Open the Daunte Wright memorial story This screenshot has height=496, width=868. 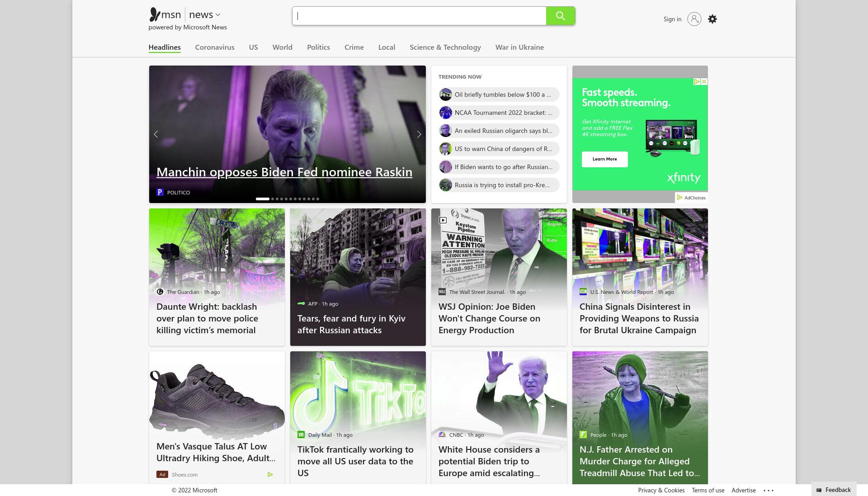(207, 318)
